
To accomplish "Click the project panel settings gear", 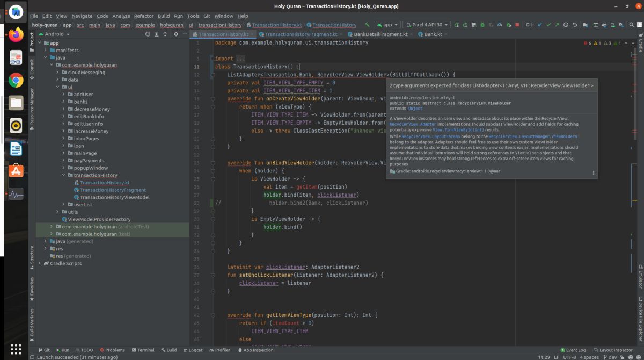I will coord(175,34).
